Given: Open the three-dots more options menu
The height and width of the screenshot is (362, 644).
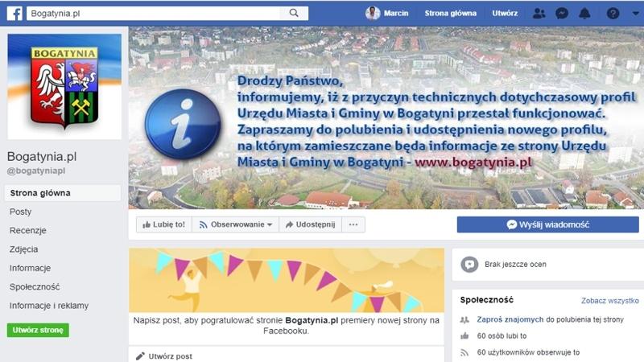Looking at the screenshot, I should [353, 224].
